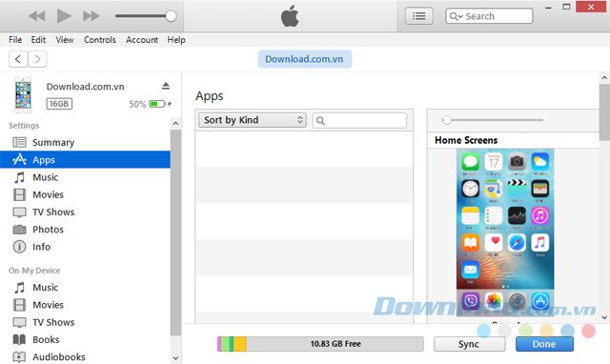Open the Edit menu
Image resolution: width=610 pixels, height=364 pixels.
(38, 40)
